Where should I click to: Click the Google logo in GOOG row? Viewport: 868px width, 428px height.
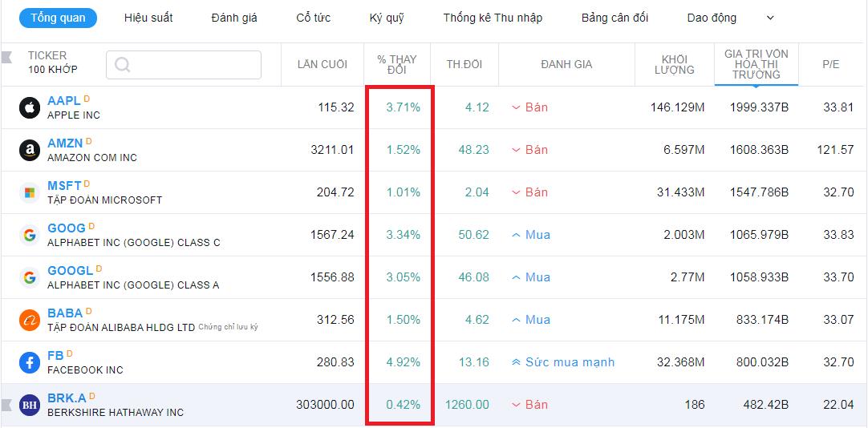(30, 235)
